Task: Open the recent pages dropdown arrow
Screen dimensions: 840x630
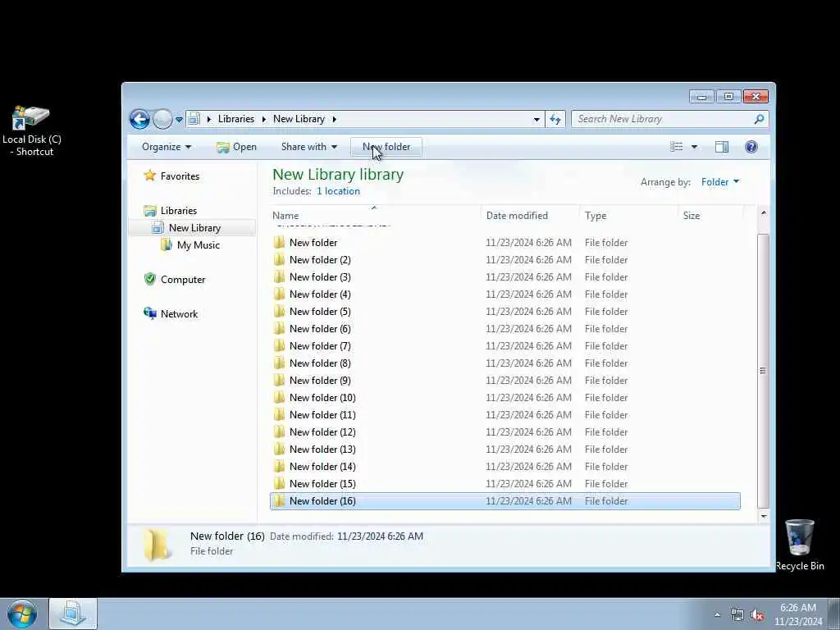Action: click(179, 120)
